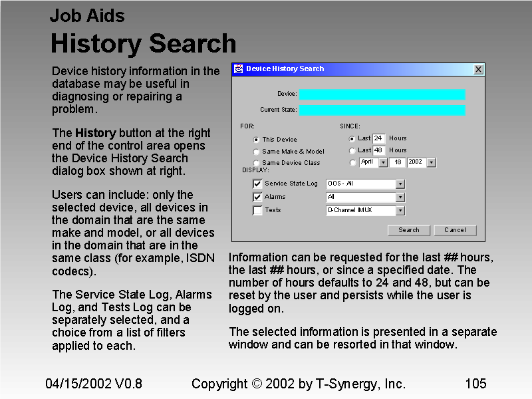Click the Cancel button

click(x=456, y=230)
